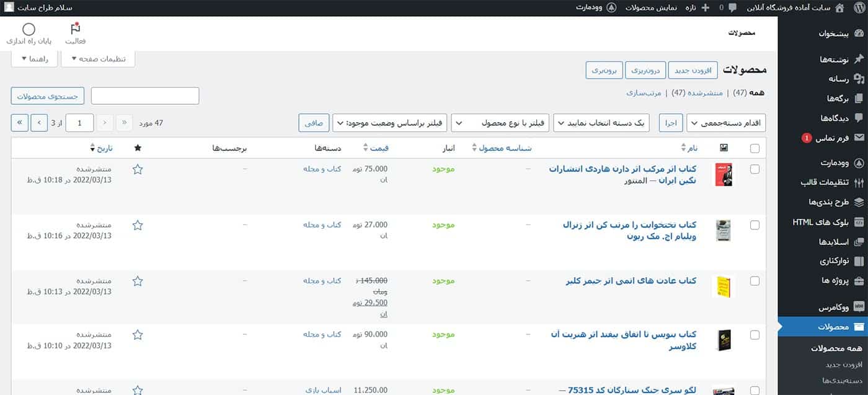Click the setup finish circle icon (پایان راه اندازی)

tap(29, 29)
